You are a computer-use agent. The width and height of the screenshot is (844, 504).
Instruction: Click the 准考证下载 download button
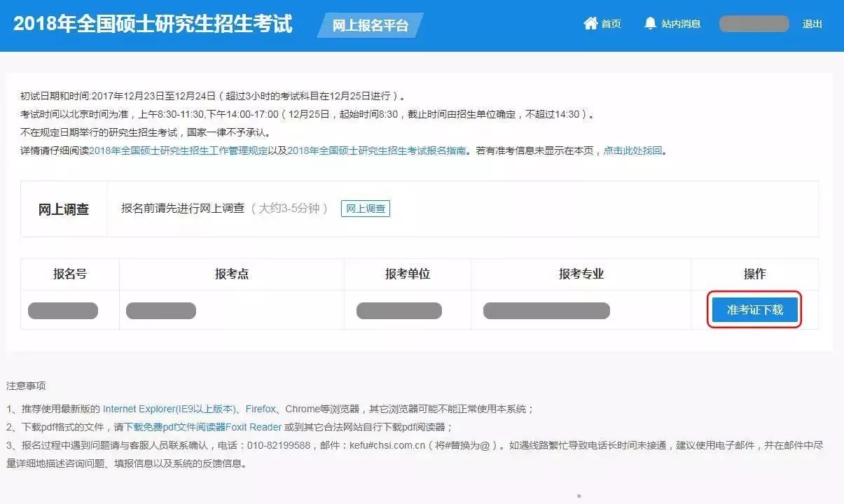click(x=755, y=309)
